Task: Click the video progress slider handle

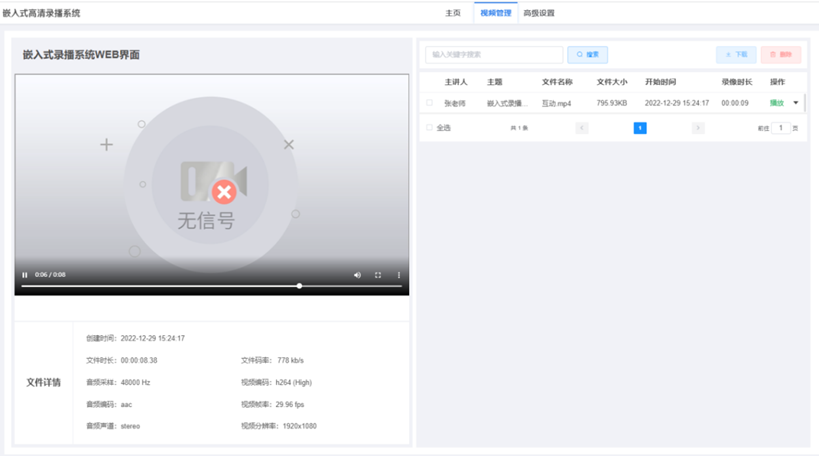Action: pos(299,286)
